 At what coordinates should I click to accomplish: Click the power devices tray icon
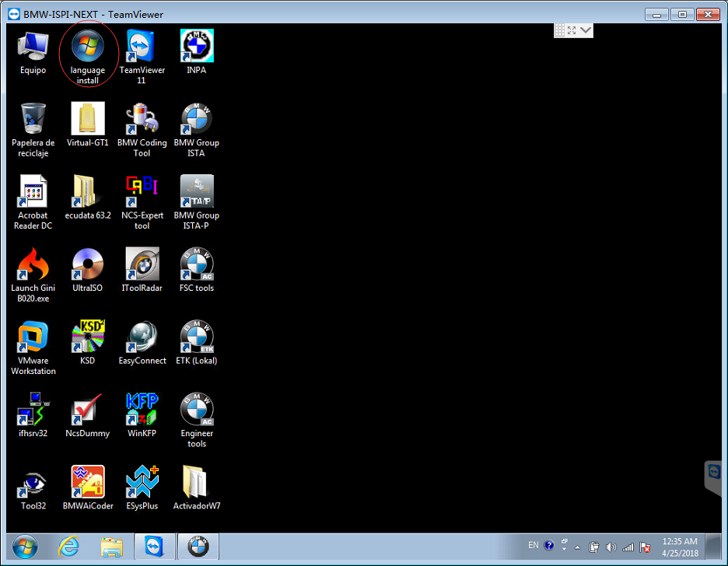pyautogui.click(x=593, y=547)
